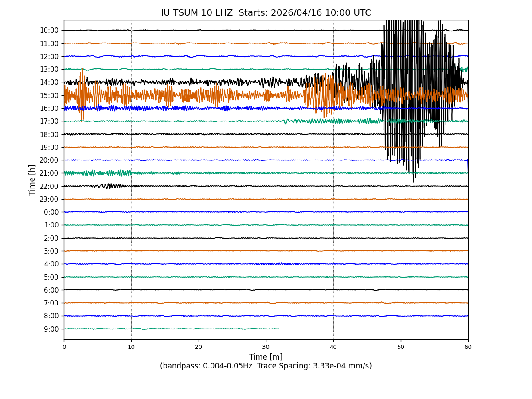532x399 pixels.
Task: Click the 0 minute tick on the horizontal axis
Action: pyautogui.click(x=64, y=347)
